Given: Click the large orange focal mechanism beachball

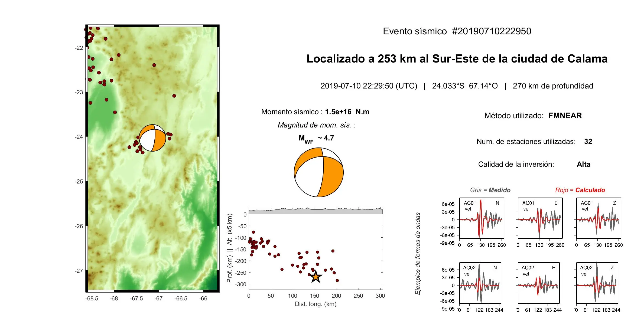Looking at the screenshot, I should click(x=319, y=172).
